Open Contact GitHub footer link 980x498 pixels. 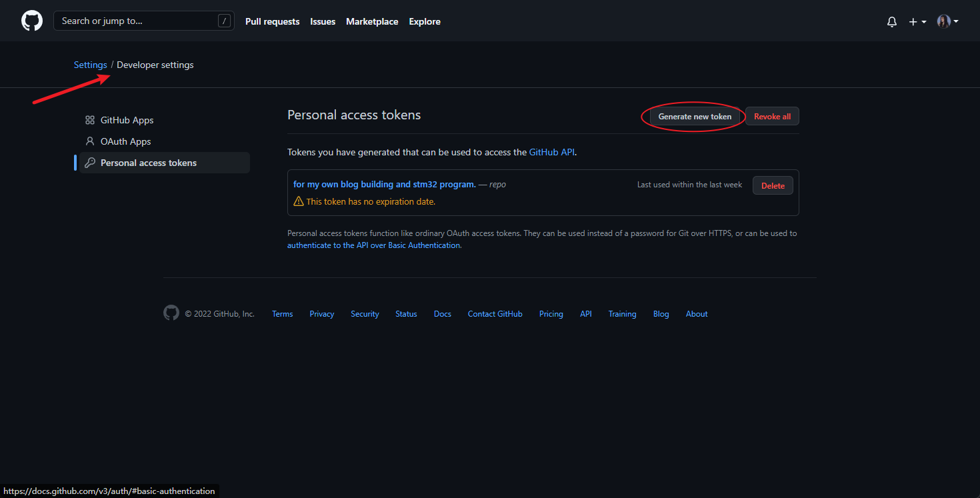pyautogui.click(x=495, y=314)
